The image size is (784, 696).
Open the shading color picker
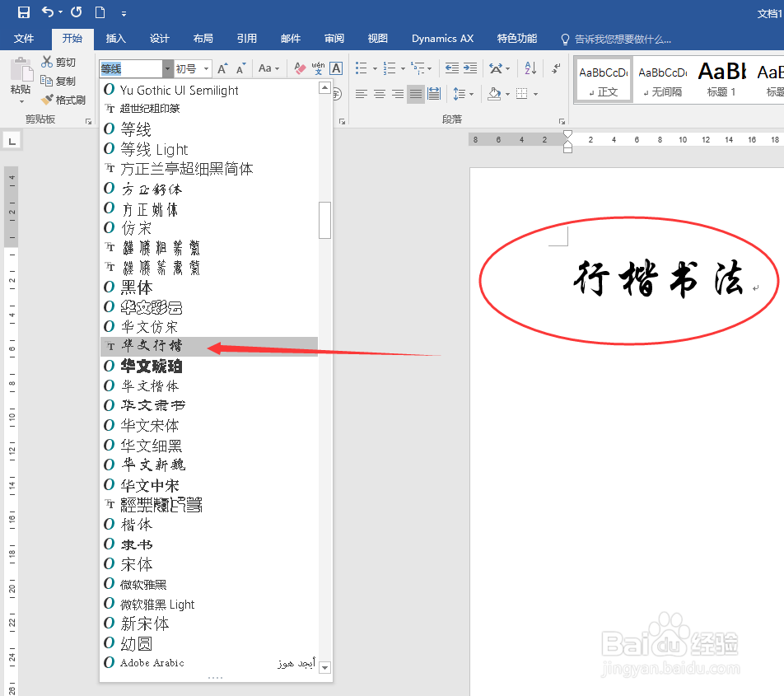pos(506,93)
